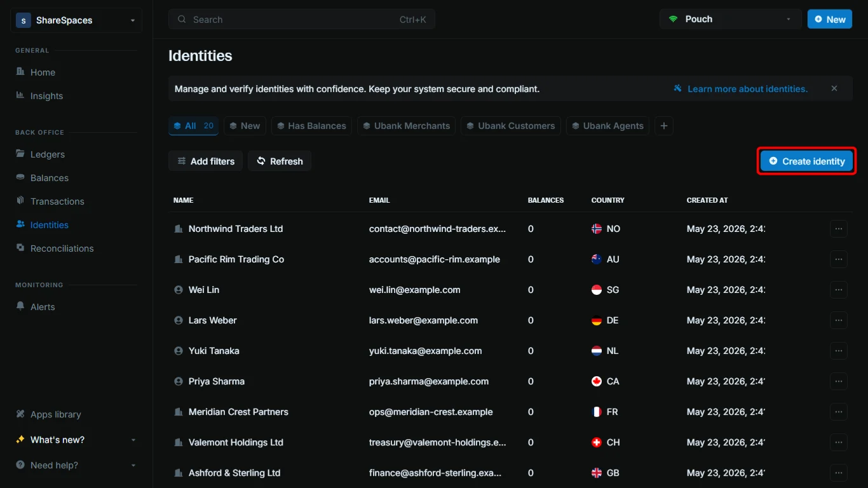Click Switzerland flag in Valemont row

[x=597, y=442]
